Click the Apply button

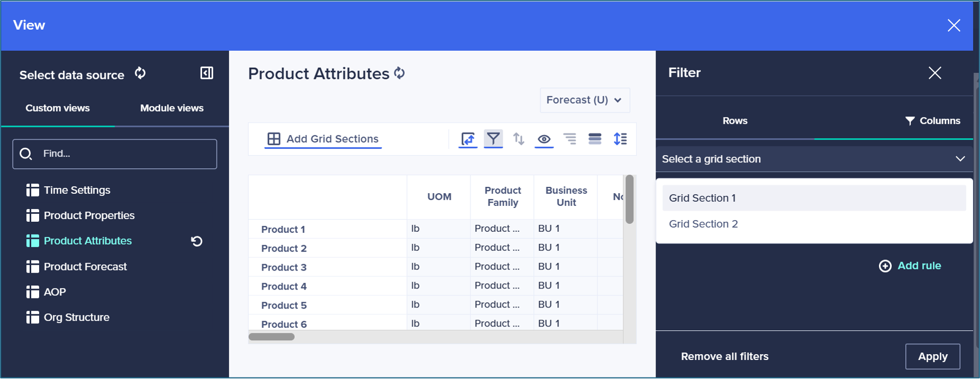pyautogui.click(x=933, y=356)
